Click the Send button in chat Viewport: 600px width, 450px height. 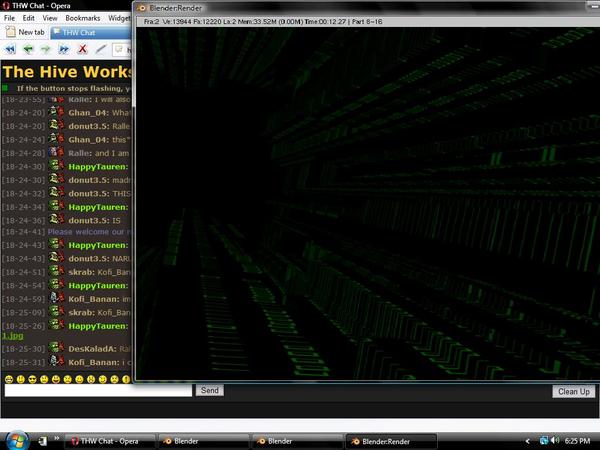click(210, 390)
